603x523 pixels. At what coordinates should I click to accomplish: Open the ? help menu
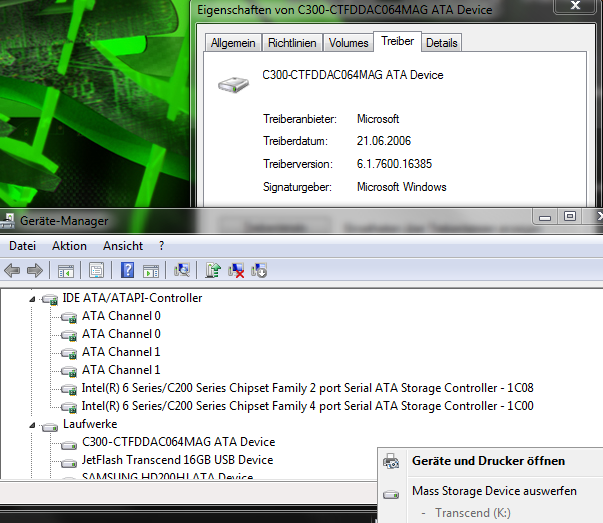[161, 246]
